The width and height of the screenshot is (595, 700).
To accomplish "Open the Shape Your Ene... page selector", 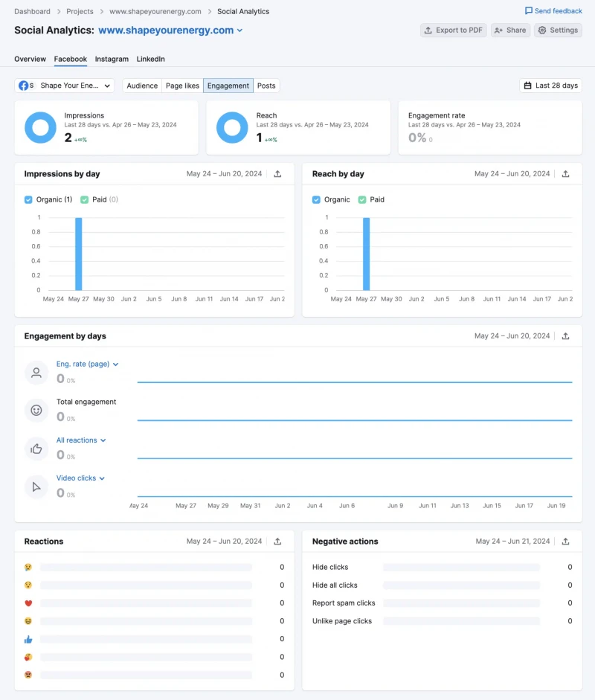I will (x=64, y=86).
